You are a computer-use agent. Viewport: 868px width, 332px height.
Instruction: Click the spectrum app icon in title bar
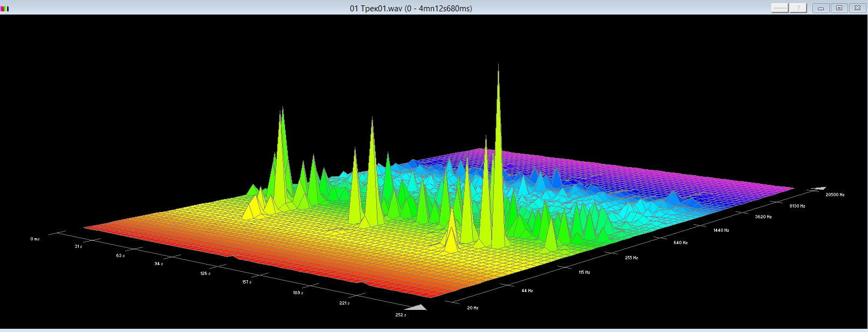[x=5, y=8]
